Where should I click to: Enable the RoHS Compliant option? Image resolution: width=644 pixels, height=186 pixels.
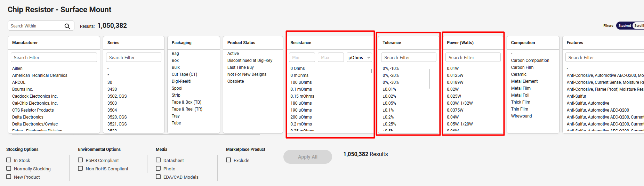pos(80,160)
